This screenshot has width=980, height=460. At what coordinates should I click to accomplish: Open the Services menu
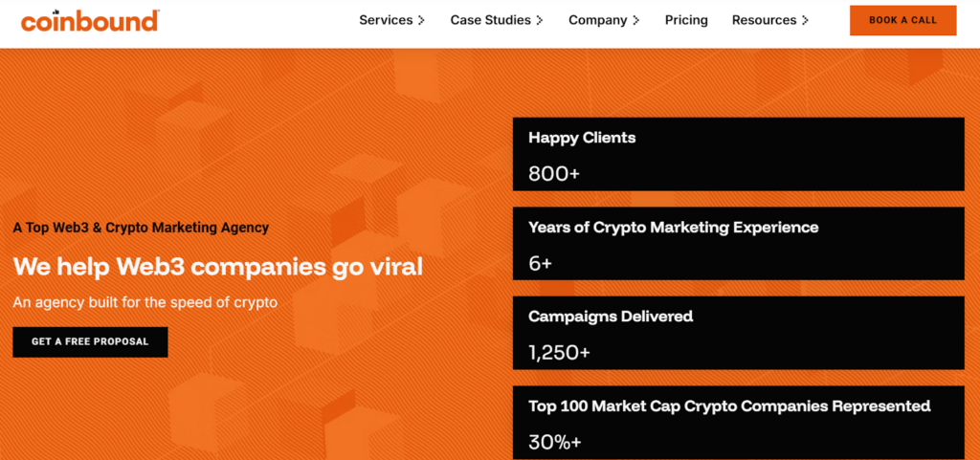(x=386, y=20)
